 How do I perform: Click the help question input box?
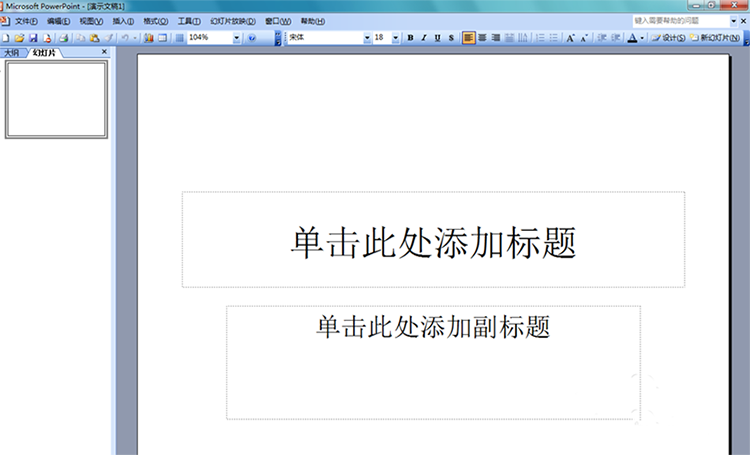680,21
